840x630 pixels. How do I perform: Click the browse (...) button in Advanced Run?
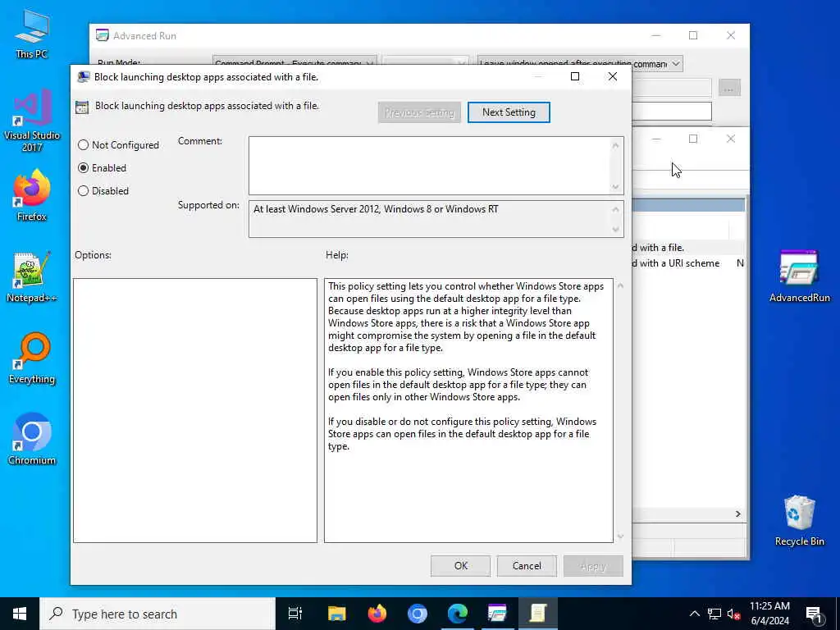coord(729,87)
